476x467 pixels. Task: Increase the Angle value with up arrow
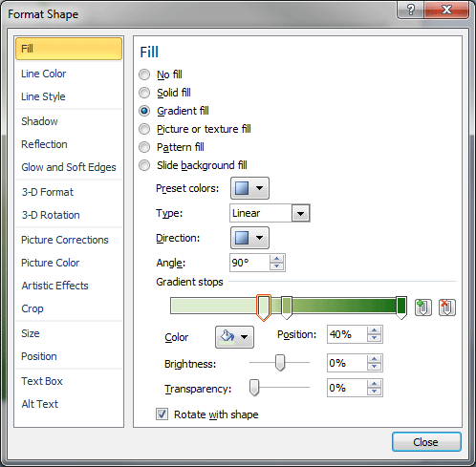[276, 259]
